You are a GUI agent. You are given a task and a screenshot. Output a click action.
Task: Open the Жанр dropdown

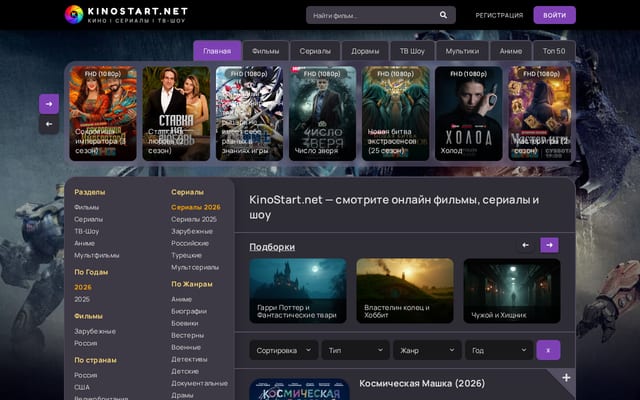point(427,350)
